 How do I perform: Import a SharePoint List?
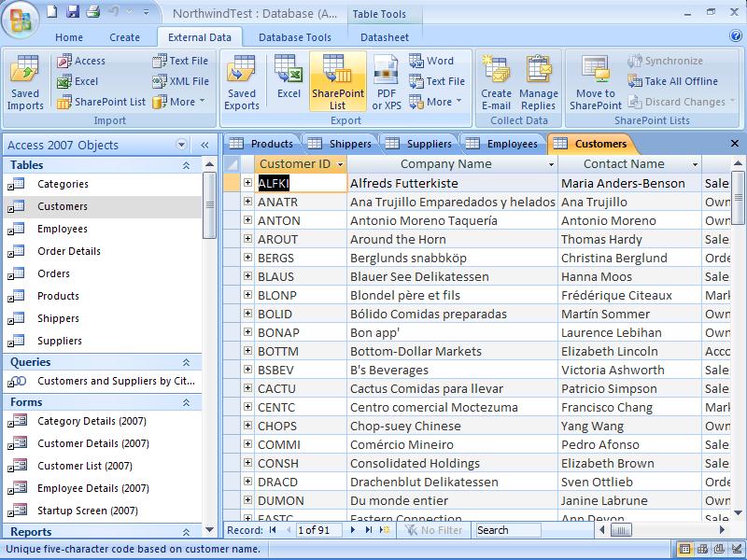pos(101,102)
